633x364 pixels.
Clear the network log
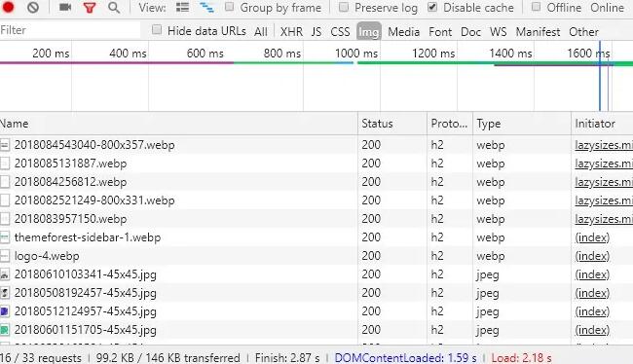(33, 7)
